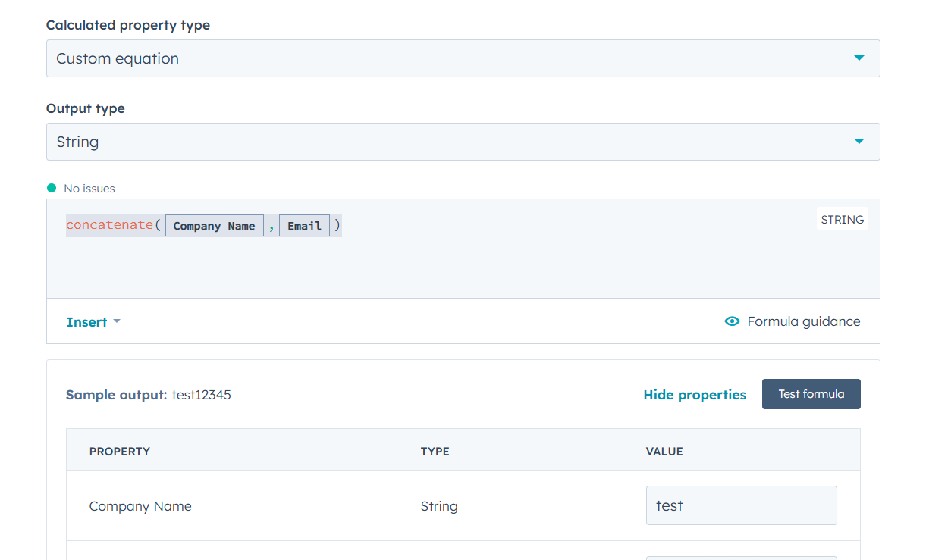Viewport: 926px width, 560px height.
Task: Focus the Company Name value input field
Action: click(x=741, y=505)
